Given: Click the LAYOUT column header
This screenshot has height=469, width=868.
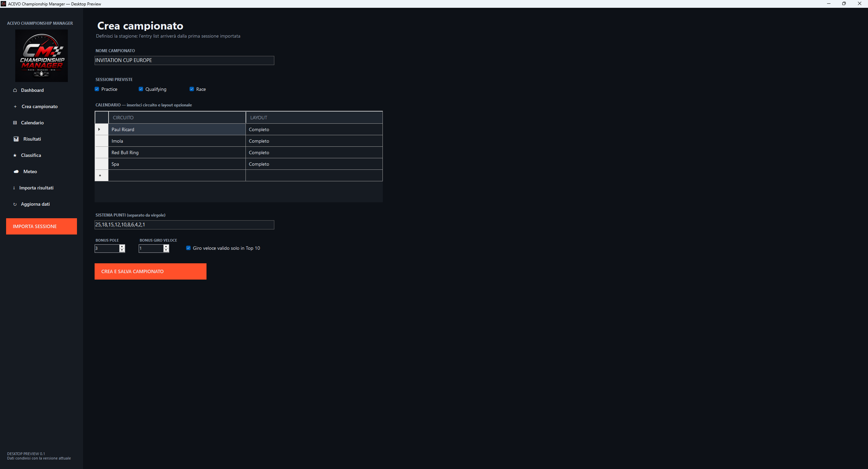Looking at the screenshot, I should point(314,118).
